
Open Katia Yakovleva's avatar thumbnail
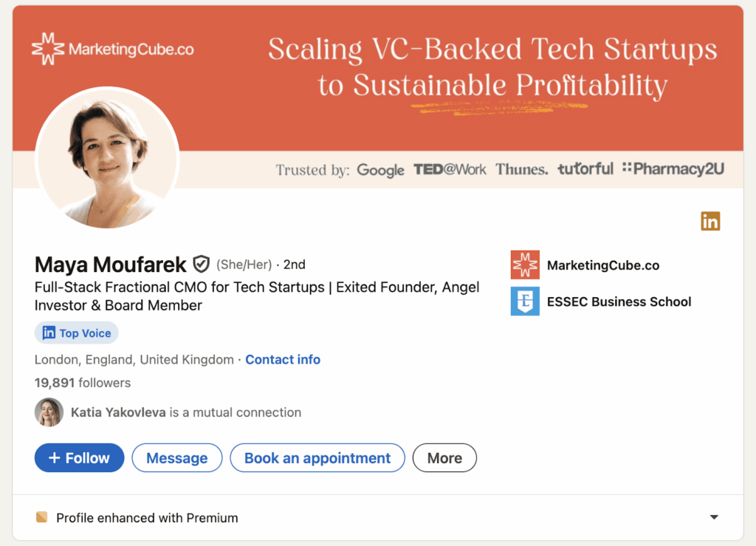click(x=49, y=412)
